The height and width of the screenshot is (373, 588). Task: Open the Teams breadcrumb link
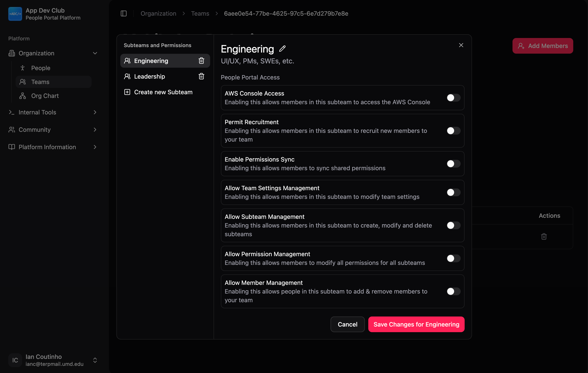coord(200,13)
